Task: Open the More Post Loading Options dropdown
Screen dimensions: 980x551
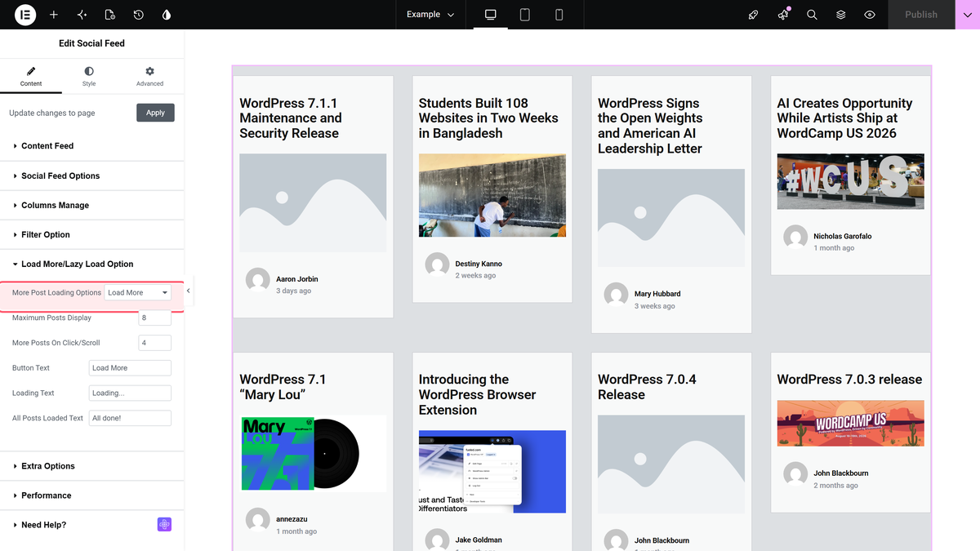Action: (138, 292)
